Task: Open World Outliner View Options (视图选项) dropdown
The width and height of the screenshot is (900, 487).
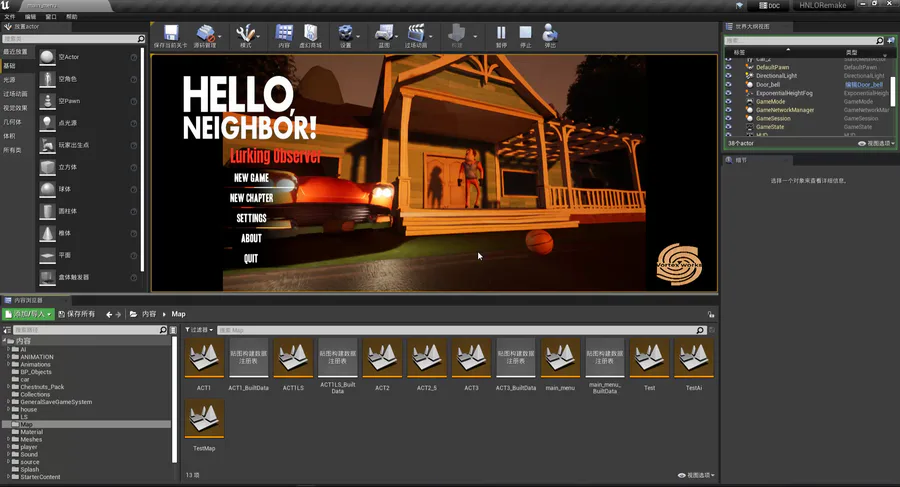Action: coord(876,144)
